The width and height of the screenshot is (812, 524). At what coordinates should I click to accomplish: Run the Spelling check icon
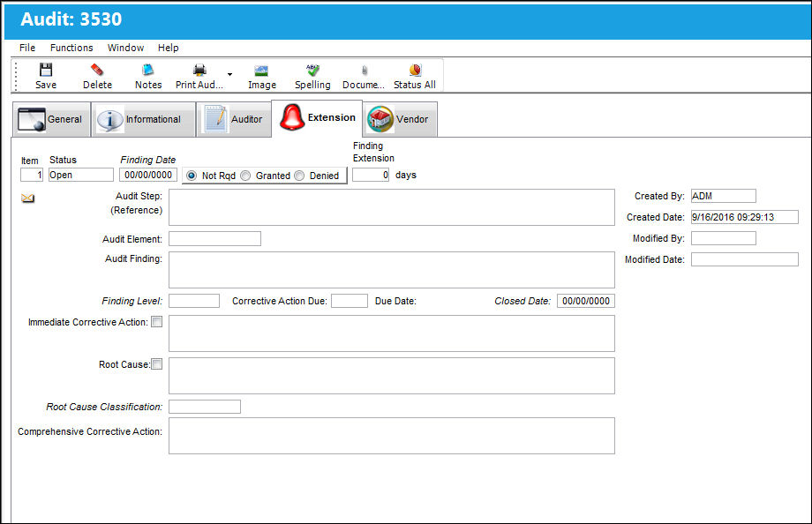coord(312,70)
